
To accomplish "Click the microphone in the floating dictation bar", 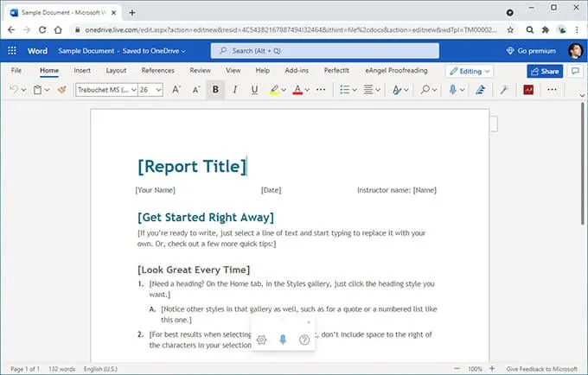I will tap(283, 340).
